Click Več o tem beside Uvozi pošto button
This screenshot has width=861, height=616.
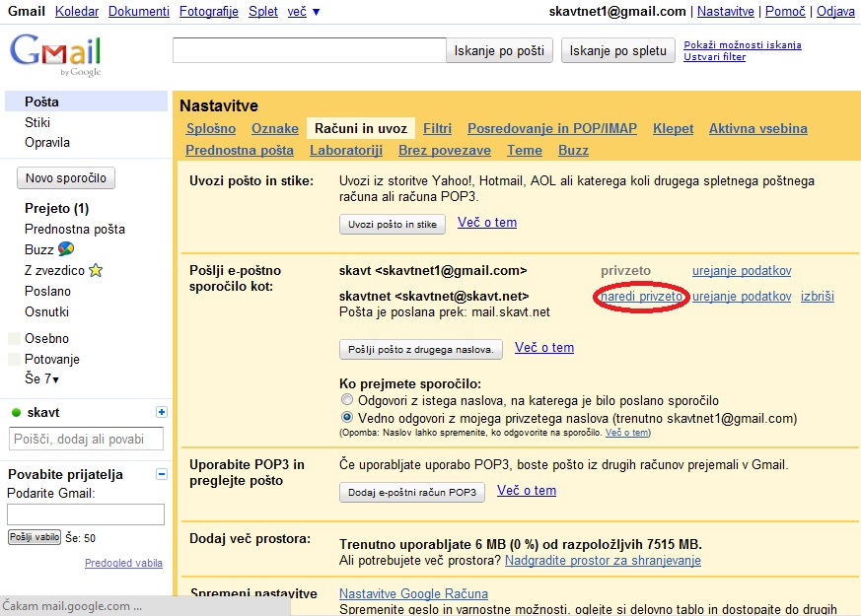pos(487,222)
